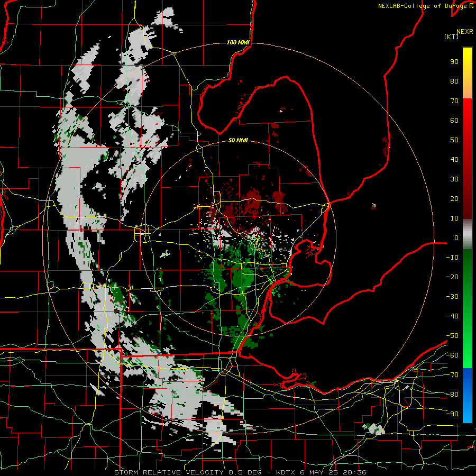Click the -40 knot scale label
The image size is (476, 476).
point(452,316)
